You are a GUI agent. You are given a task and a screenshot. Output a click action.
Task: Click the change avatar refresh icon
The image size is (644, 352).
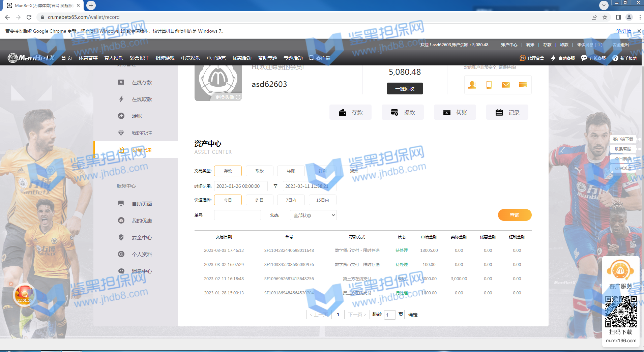(238, 97)
